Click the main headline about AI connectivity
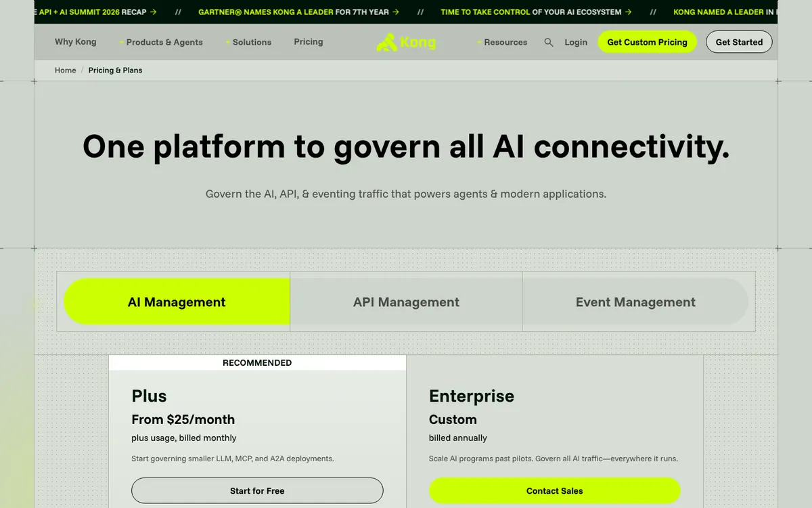The width and height of the screenshot is (812, 508). point(406,147)
